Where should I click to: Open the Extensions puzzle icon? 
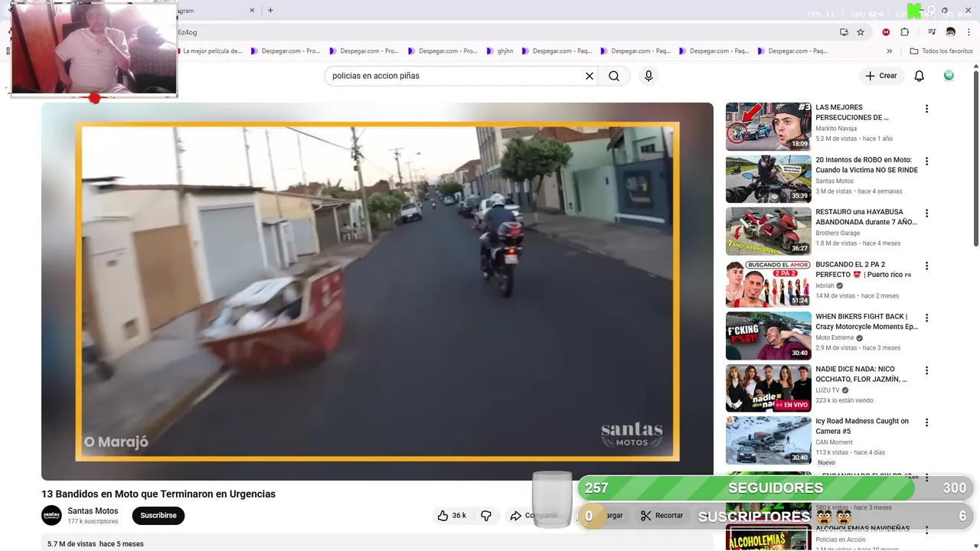905,32
